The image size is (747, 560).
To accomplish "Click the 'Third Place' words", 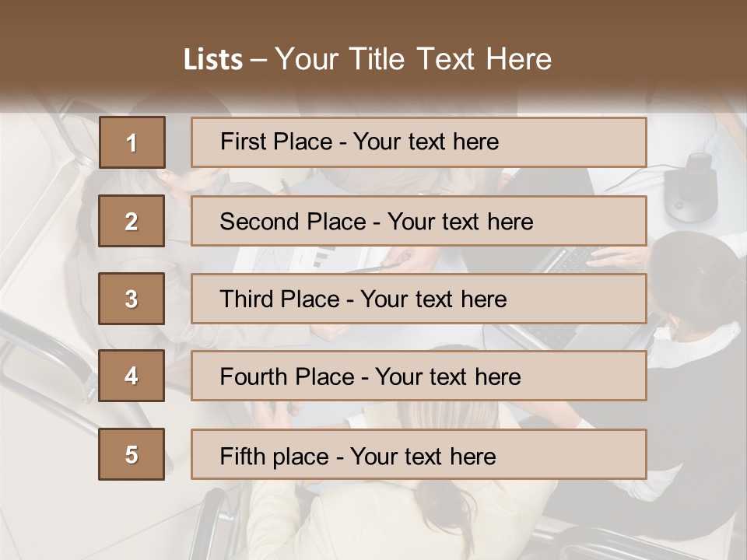I will [x=279, y=299].
